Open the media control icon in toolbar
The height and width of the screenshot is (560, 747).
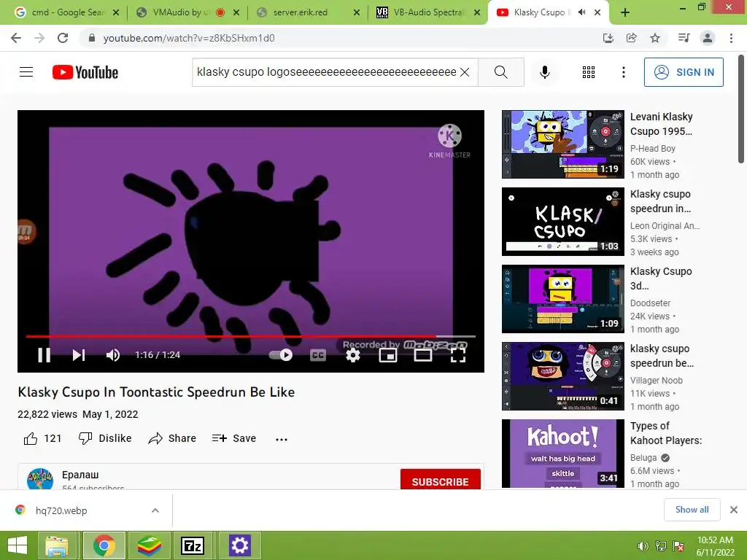coord(684,38)
